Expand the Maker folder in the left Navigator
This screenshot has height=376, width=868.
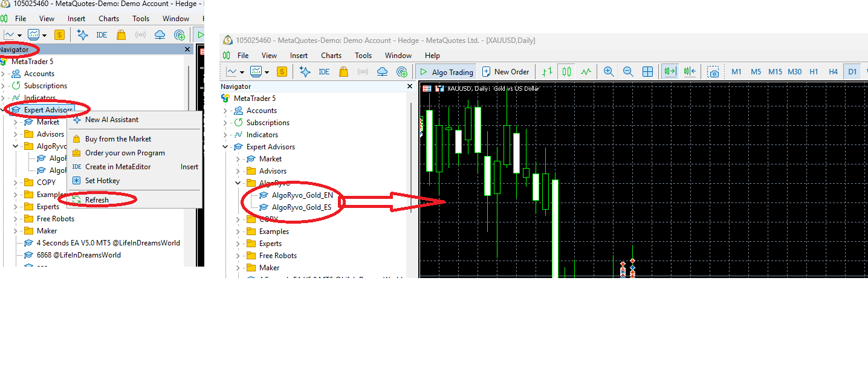tap(15, 231)
